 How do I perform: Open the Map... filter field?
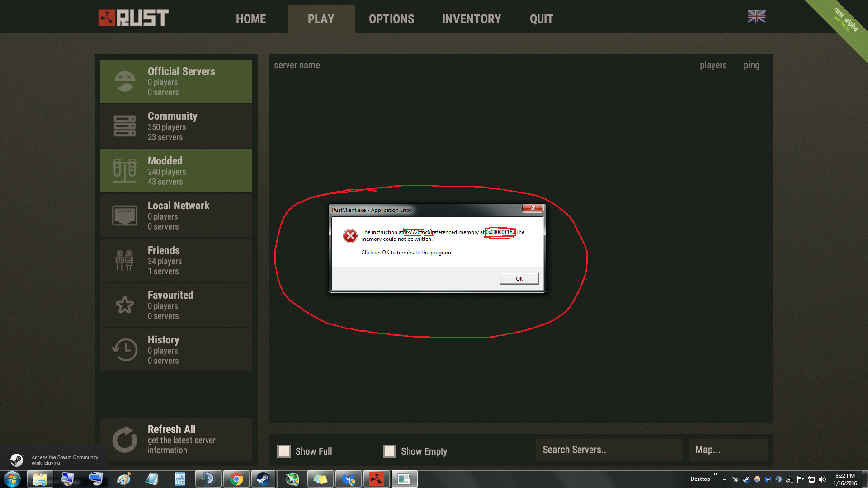pos(728,450)
